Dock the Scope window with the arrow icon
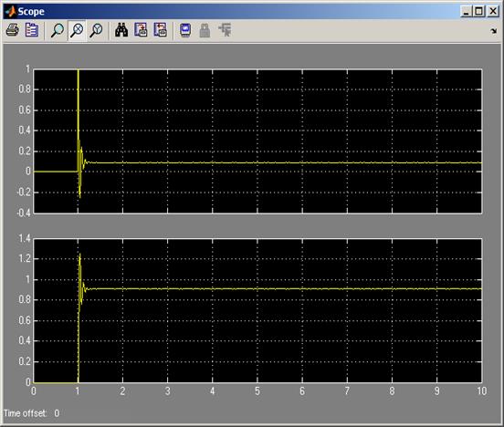 click(x=494, y=31)
